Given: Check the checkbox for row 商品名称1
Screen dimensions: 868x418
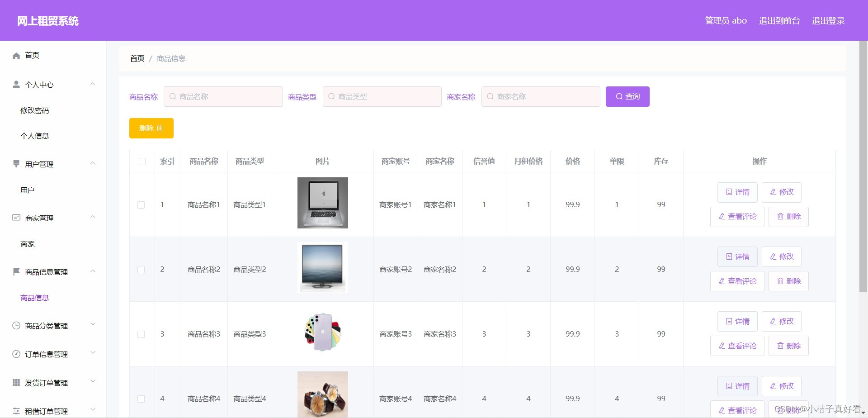Looking at the screenshot, I should 141,205.
